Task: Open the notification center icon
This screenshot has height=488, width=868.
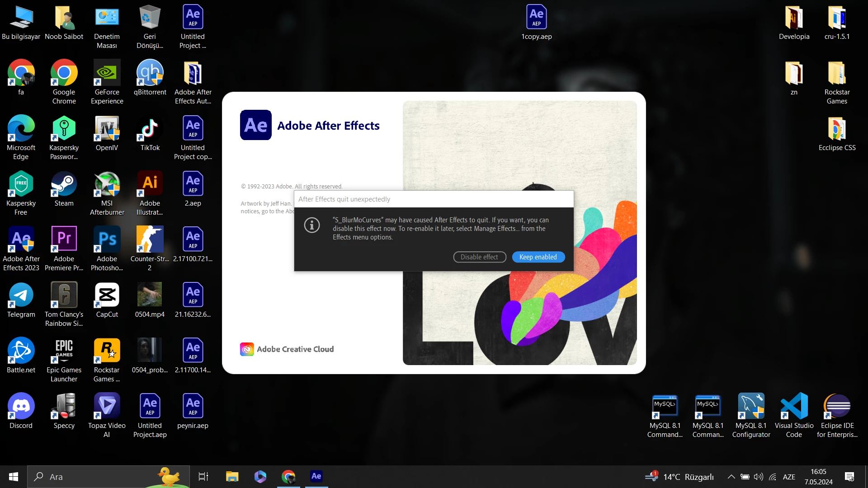Action: coord(849,477)
